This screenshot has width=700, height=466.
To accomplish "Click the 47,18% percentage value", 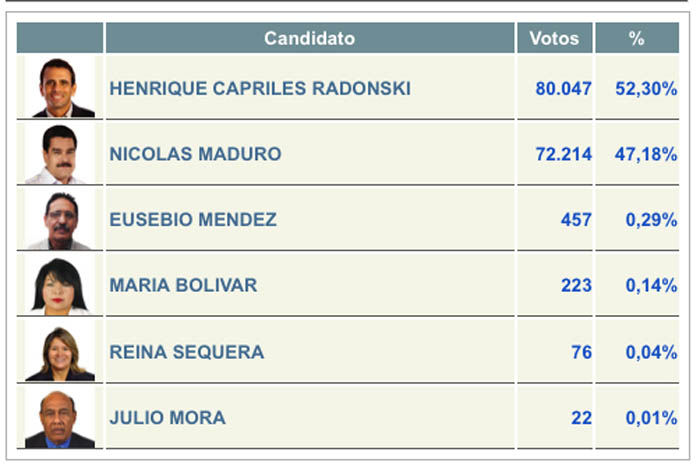I will coord(646,154).
